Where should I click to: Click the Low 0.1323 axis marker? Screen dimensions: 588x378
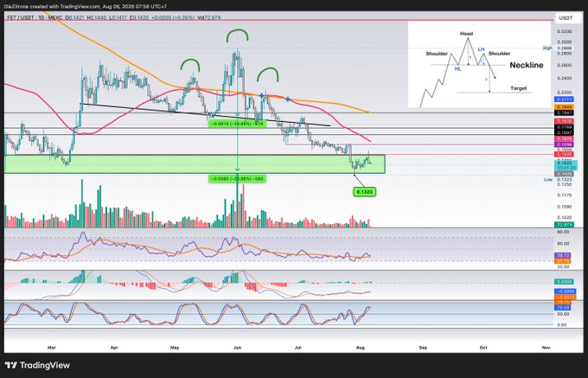click(x=558, y=180)
